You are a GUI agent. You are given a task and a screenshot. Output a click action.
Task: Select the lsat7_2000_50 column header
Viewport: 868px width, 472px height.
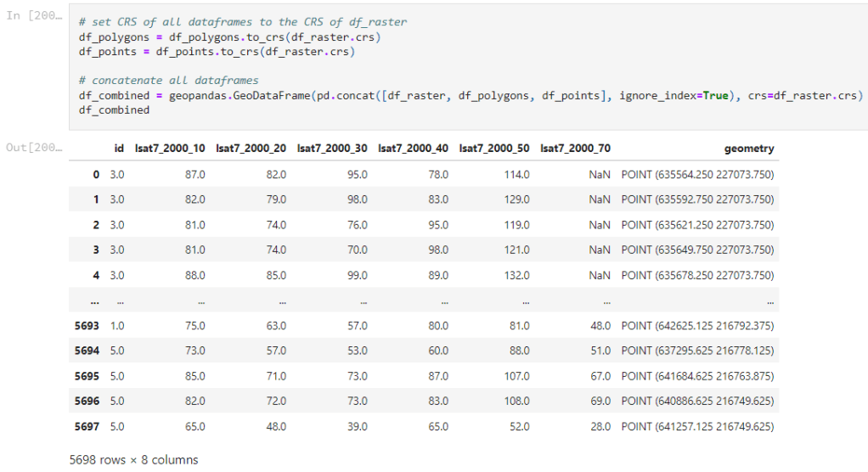493,149
